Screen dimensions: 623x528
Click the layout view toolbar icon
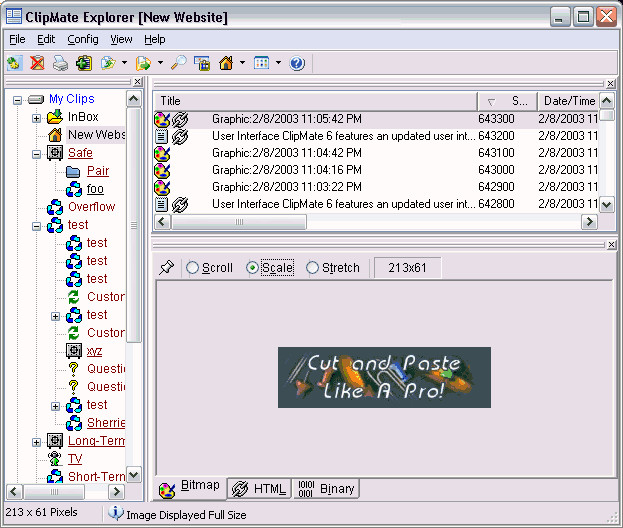coord(261,63)
